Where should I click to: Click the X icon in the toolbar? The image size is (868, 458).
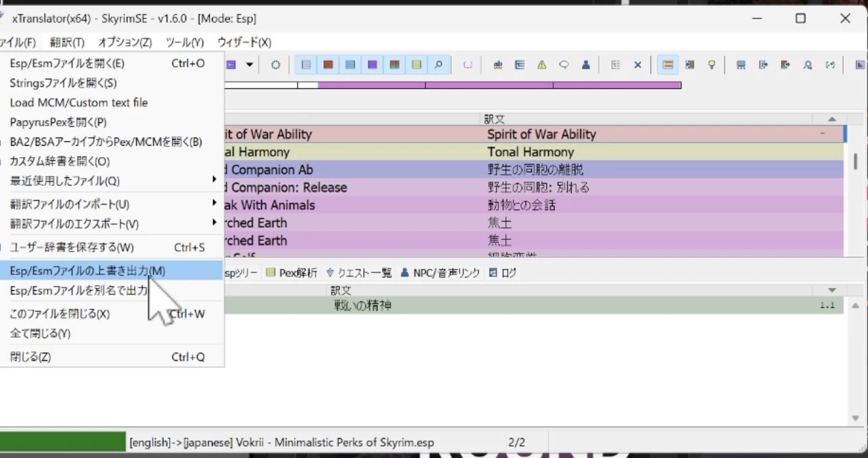tap(637, 65)
